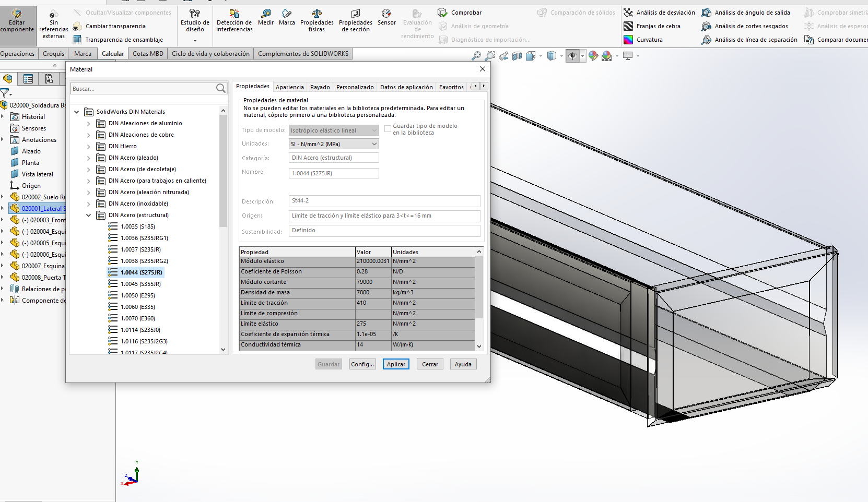Click the Aplicar button
The image size is (868, 502).
coord(396,364)
